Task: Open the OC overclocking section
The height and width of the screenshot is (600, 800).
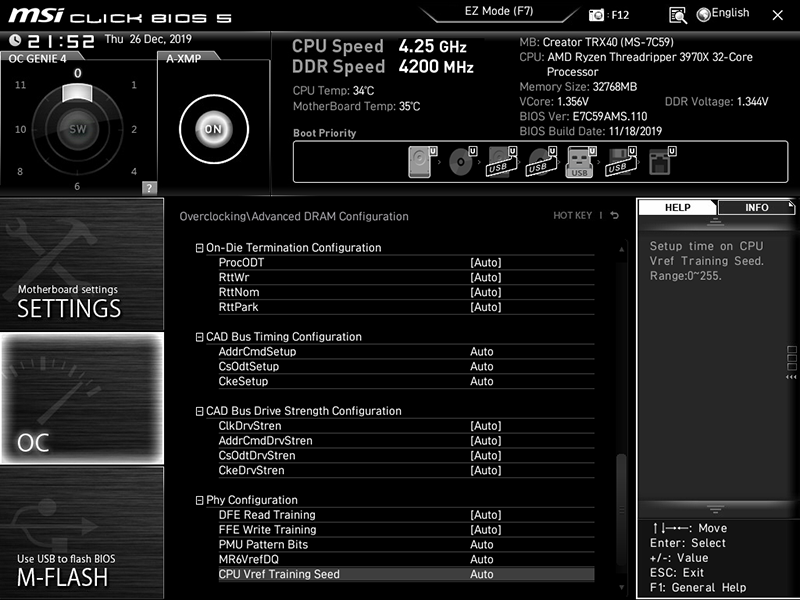Action: (x=82, y=398)
